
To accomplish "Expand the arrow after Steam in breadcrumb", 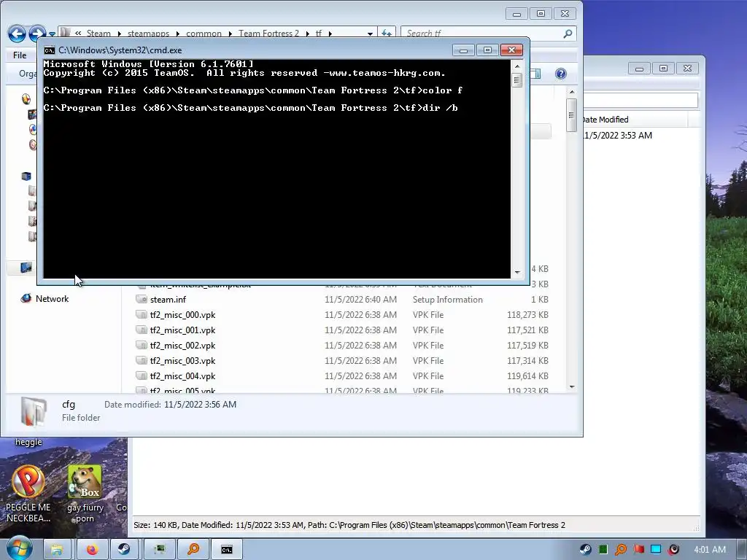I will (x=119, y=34).
